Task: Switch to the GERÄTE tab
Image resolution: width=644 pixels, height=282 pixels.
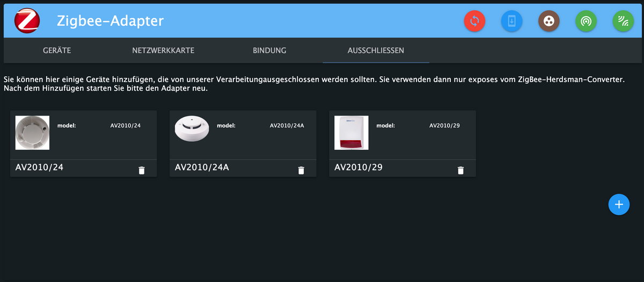Action: 57,50
